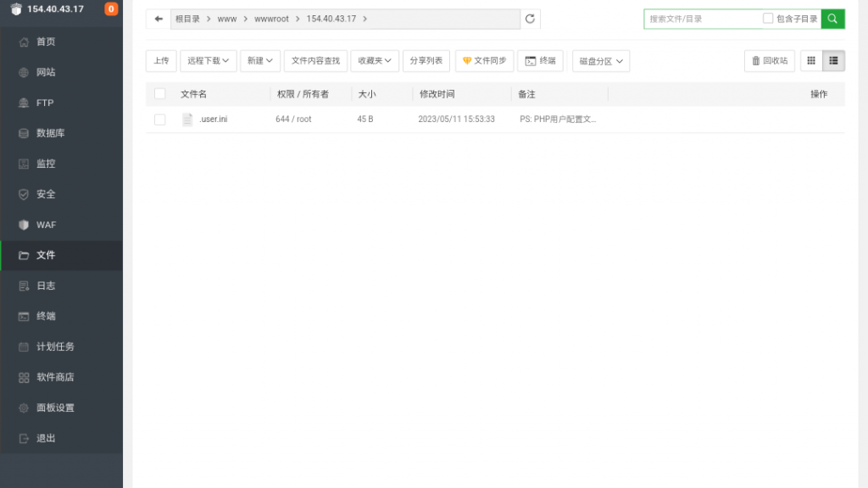Refresh the file list
Image resolution: width=868 pixels, height=488 pixels.
coord(531,19)
